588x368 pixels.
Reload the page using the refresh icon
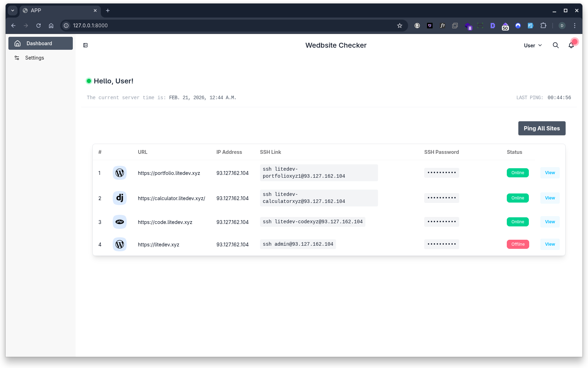[x=38, y=26]
